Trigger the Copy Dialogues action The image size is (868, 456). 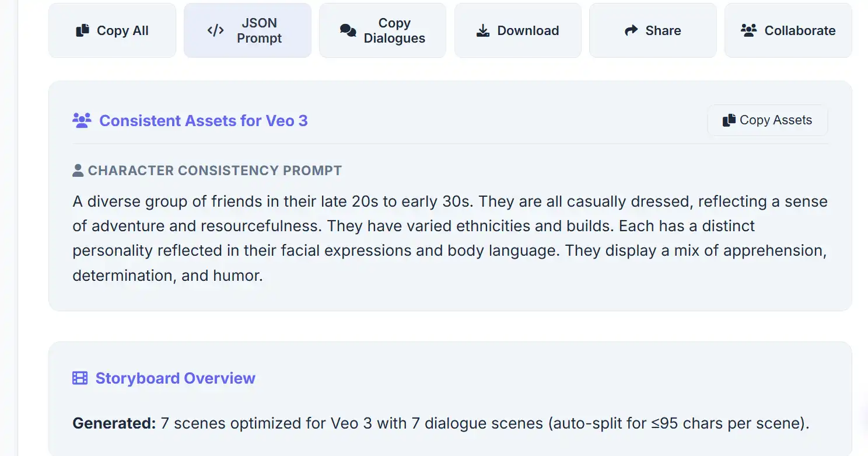tap(382, 30)
